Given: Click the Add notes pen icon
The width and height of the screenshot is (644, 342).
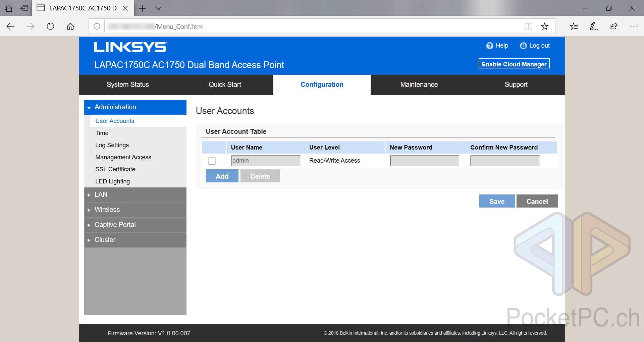Looking at the screenshot, I should pos(594,26).
